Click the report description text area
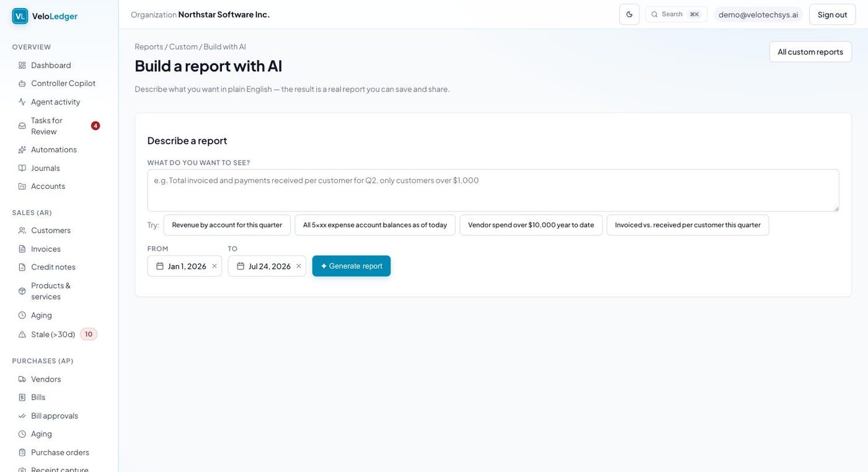Image resolution: width=868 pixels, height=472 pixels. [x=493, y=190]
